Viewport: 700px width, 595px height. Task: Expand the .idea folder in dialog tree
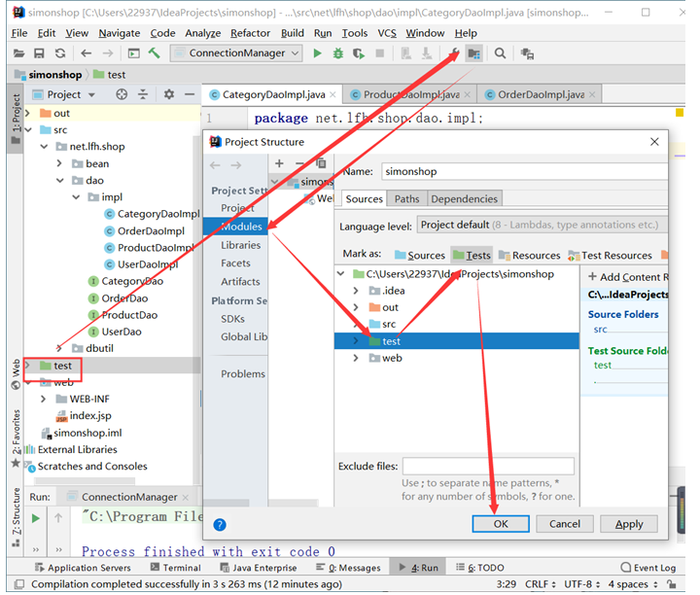[x=356, y=291]
